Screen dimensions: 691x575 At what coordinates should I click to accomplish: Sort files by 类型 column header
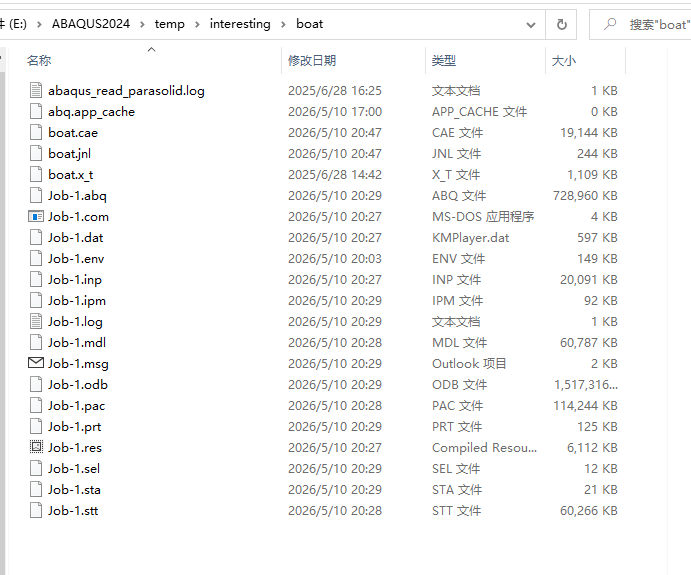tap(444, 60)
